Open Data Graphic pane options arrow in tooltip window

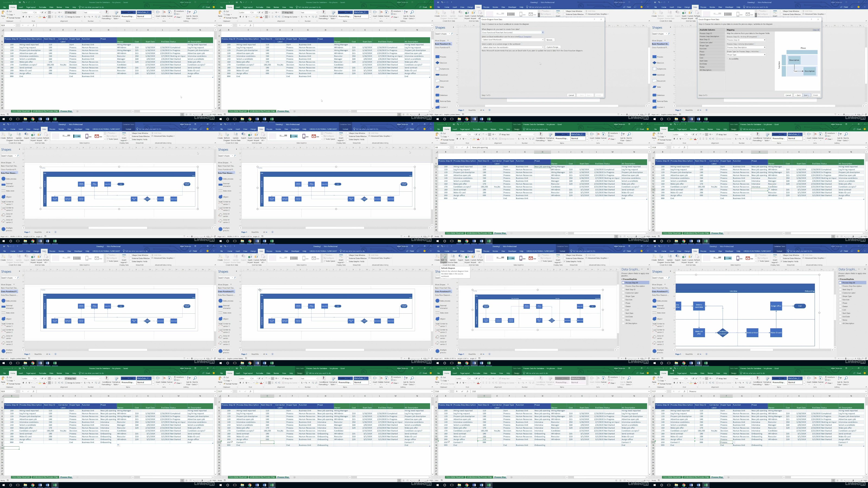click(642, 269)
